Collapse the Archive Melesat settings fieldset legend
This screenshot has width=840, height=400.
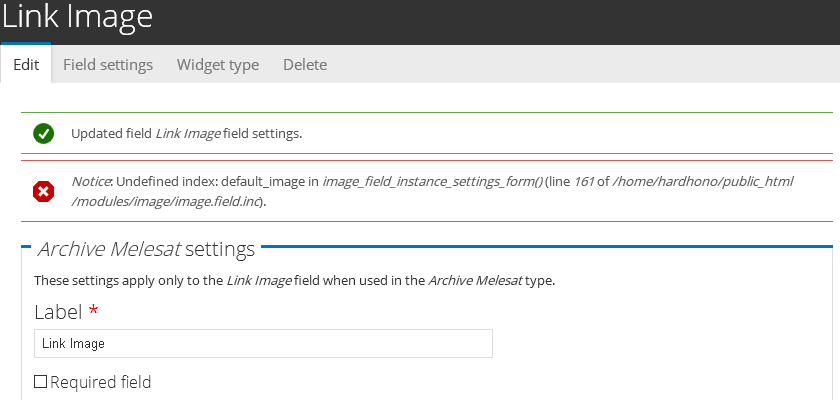pyautogui.click(x=146, y=248)
